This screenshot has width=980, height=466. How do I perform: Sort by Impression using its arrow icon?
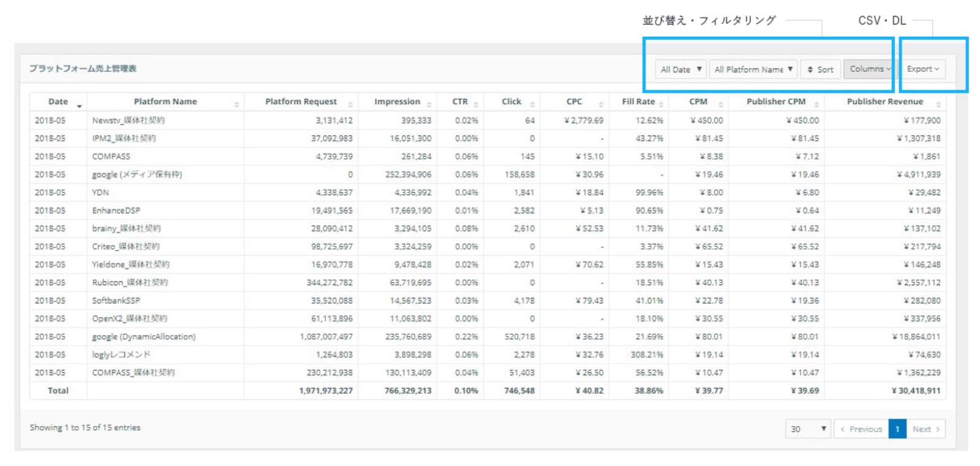tap(429, 105)
